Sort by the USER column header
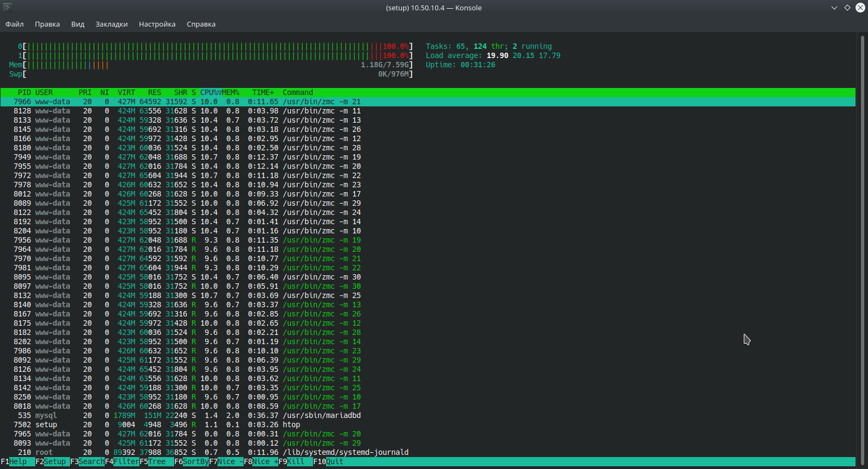Viewport: 868px width, 469px height. coord(44,92)
